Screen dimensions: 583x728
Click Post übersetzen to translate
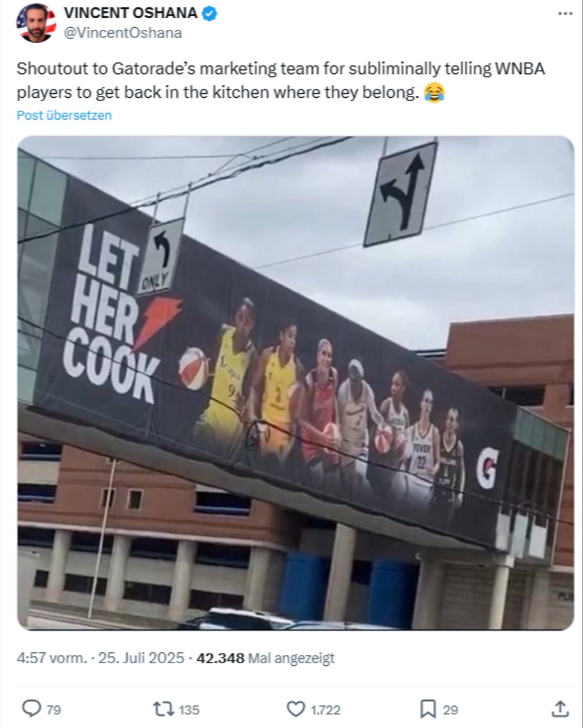coord(64,115)
